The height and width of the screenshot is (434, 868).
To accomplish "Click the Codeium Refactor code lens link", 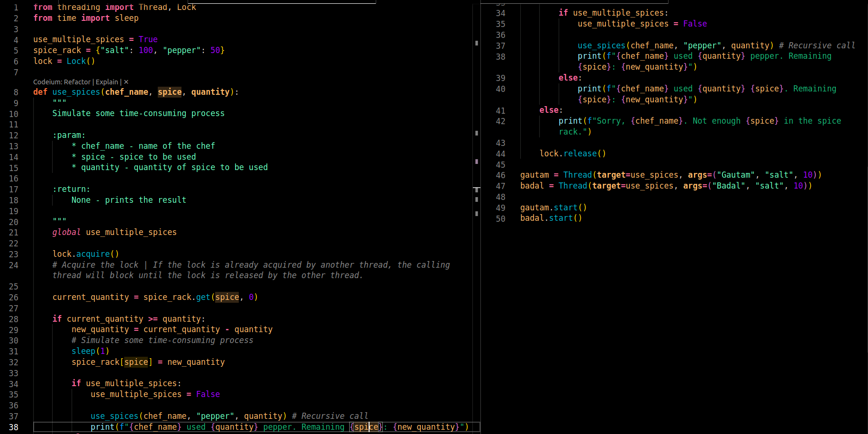I will pos(62,82).
